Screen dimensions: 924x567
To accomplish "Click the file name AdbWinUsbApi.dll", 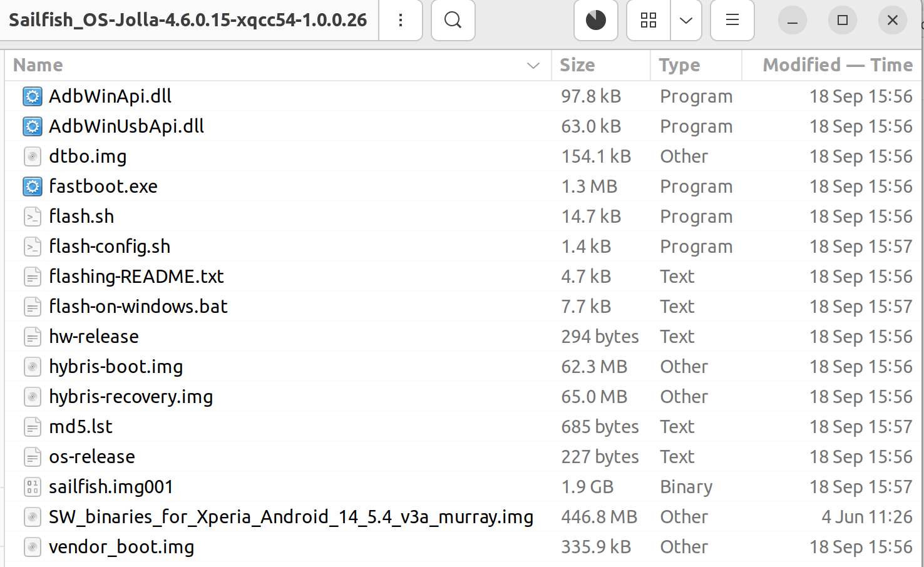I will (126, 126).
